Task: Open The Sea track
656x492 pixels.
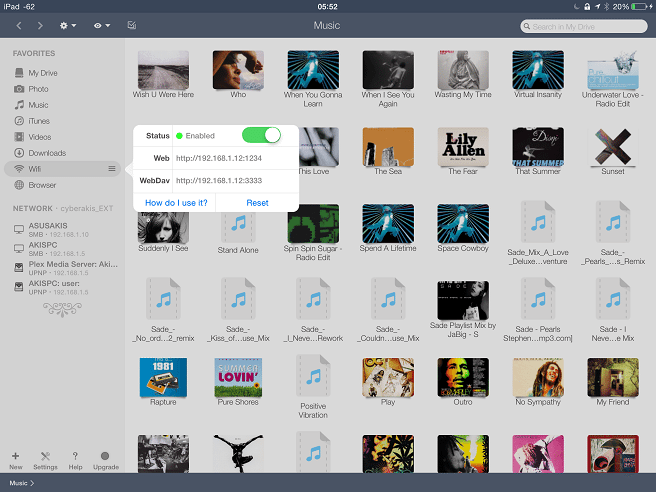Action: coord(388,151)
